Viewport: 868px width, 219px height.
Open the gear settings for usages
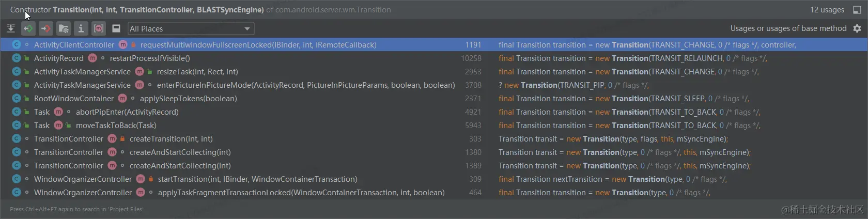click(x=857, y=28)
